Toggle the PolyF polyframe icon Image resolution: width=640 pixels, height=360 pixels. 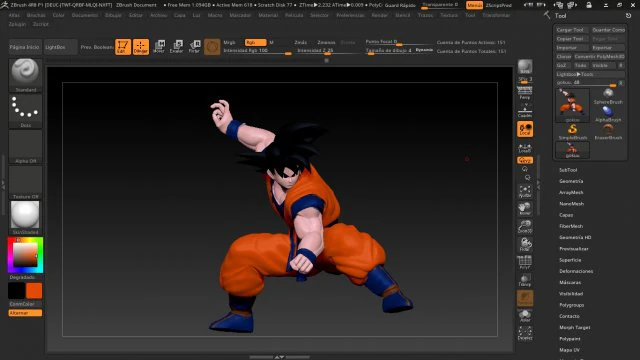(x=525, y=262)
